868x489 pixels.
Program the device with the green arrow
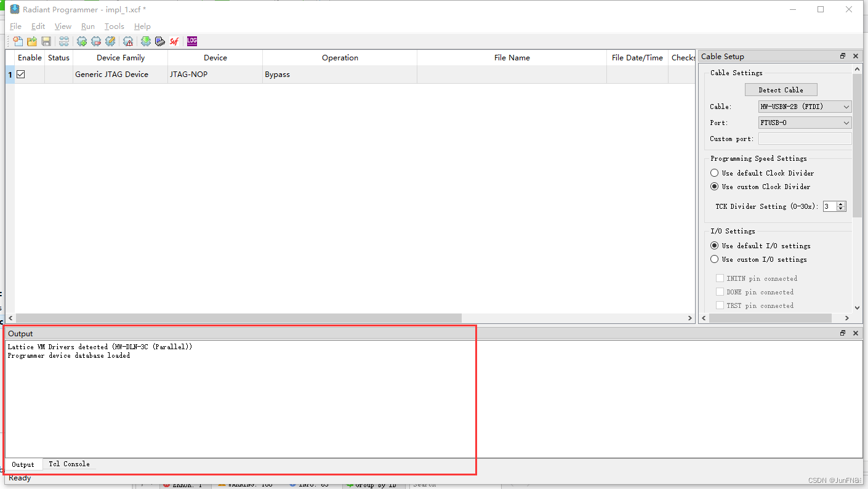(x=146, y=41)
